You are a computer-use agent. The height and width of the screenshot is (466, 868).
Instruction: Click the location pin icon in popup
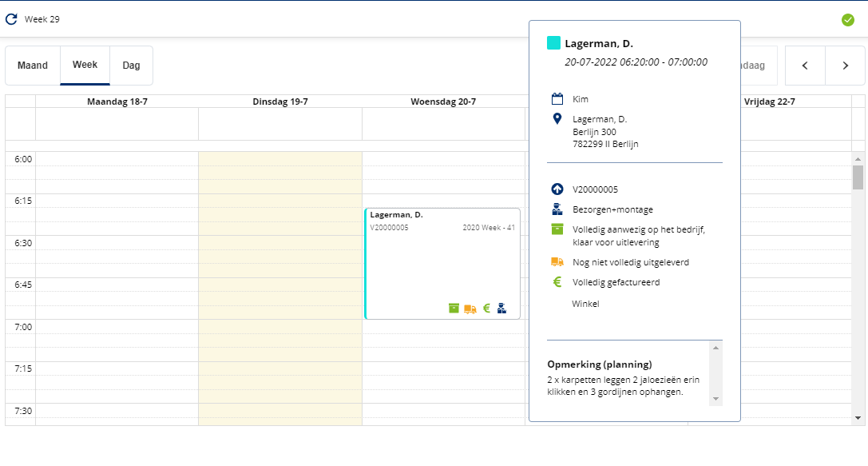557,119
